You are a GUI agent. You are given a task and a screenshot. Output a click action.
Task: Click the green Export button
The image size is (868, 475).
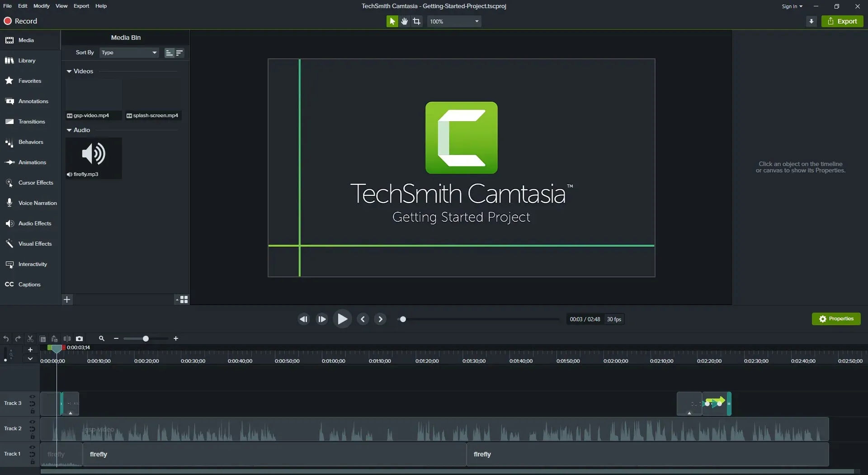(842, 21)
